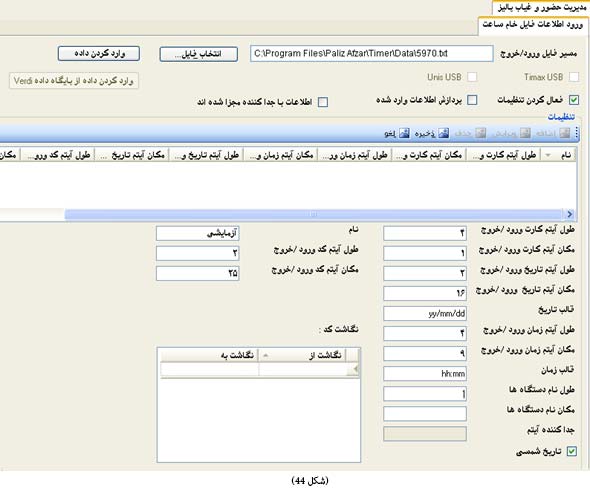Screen dimensions: 590x497
Task: Click the نام field containing آزمایشی
Action: coord(198,233)
